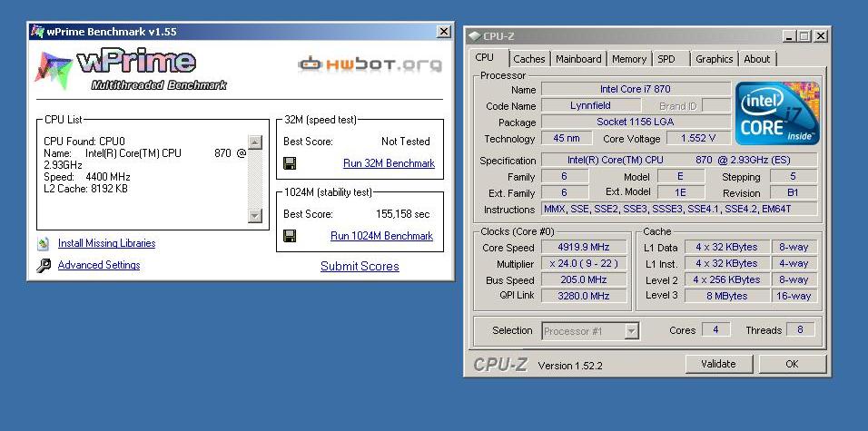
Task: Click the Submit Scores link
Action: [360, 266]
